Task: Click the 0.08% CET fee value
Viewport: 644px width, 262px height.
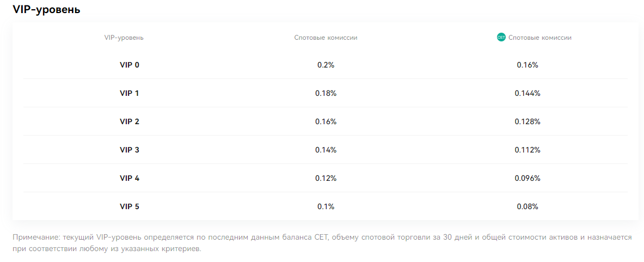Action: click(x=528, y=206)
